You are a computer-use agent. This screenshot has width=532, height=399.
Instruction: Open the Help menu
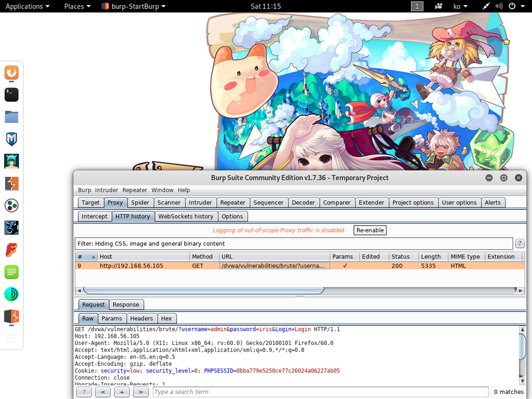184,190
